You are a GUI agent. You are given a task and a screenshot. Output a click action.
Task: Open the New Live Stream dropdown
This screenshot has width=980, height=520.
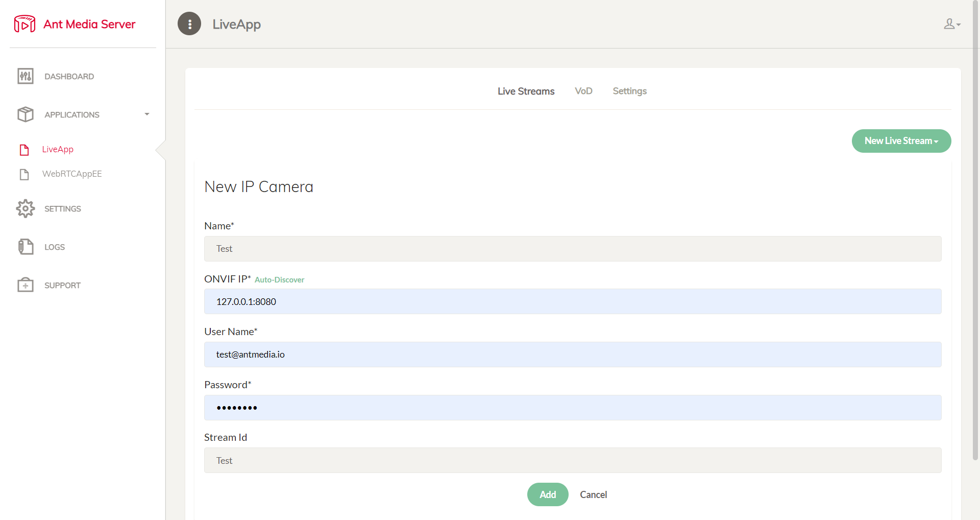(901, 141)
